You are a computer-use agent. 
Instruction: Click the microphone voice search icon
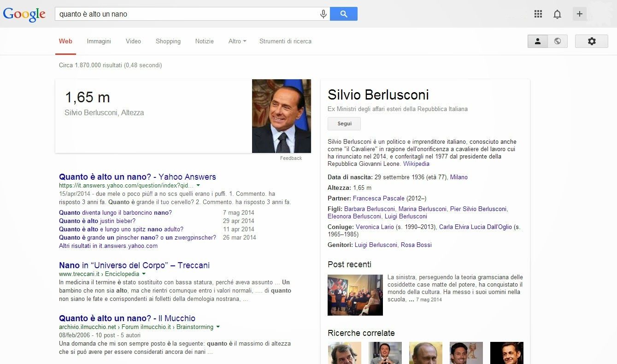pos(323,14)
